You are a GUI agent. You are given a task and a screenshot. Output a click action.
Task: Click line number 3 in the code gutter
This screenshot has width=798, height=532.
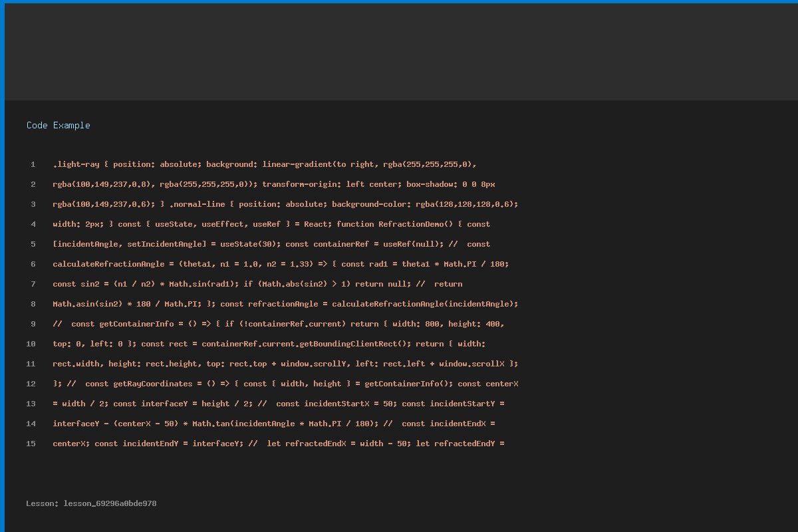coord(33,204)
